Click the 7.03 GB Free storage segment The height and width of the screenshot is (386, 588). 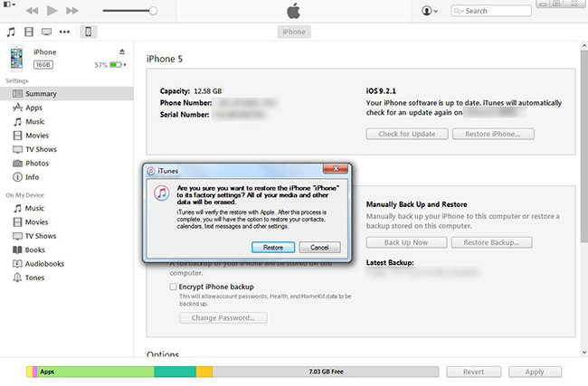click(x=326, y=372)
